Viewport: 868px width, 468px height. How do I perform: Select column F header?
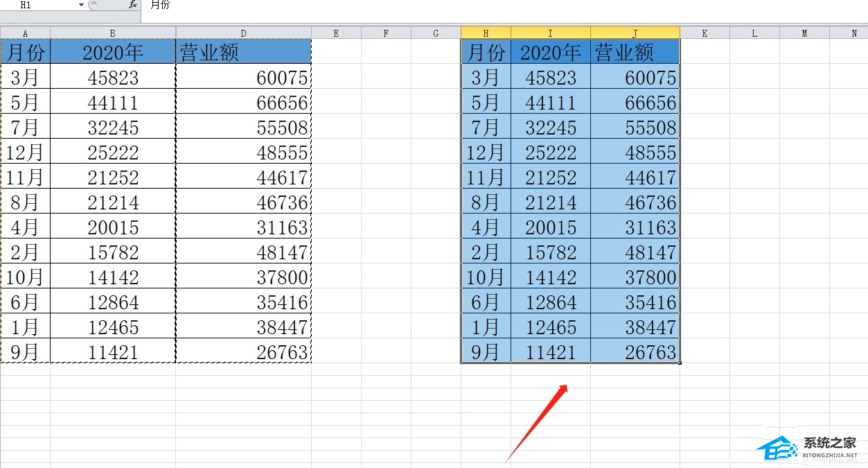click(386, 33)
